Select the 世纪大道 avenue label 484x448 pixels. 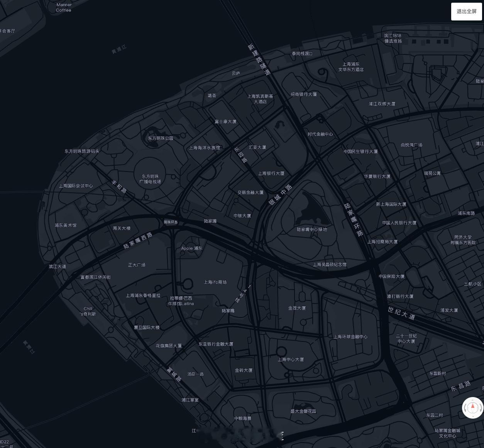(402, 314)
